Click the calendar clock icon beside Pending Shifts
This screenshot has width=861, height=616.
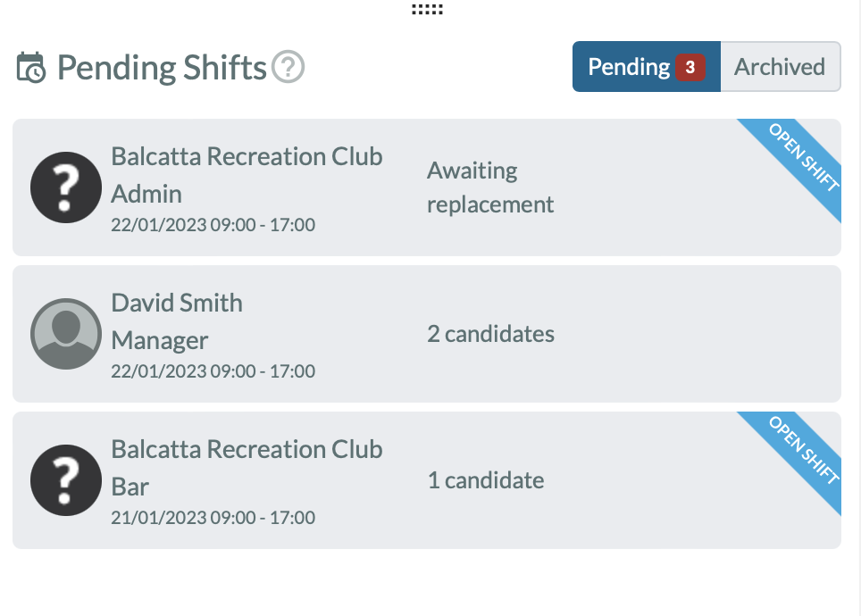point(31,67)
